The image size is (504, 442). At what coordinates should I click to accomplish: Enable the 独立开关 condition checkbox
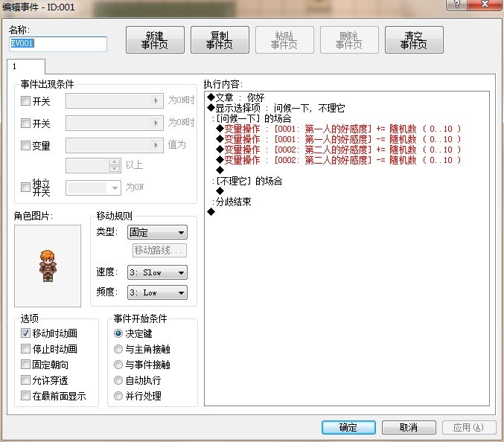(x=25, y=187)
